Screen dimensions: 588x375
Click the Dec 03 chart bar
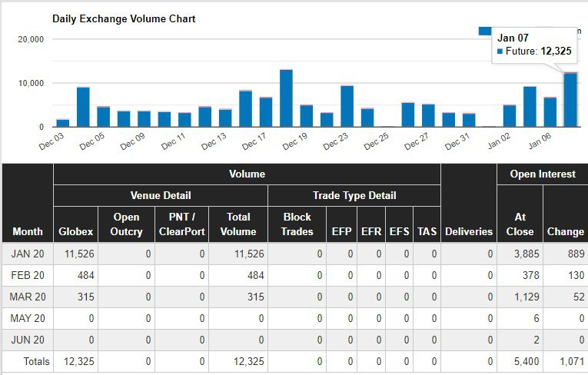click(63, 123)
